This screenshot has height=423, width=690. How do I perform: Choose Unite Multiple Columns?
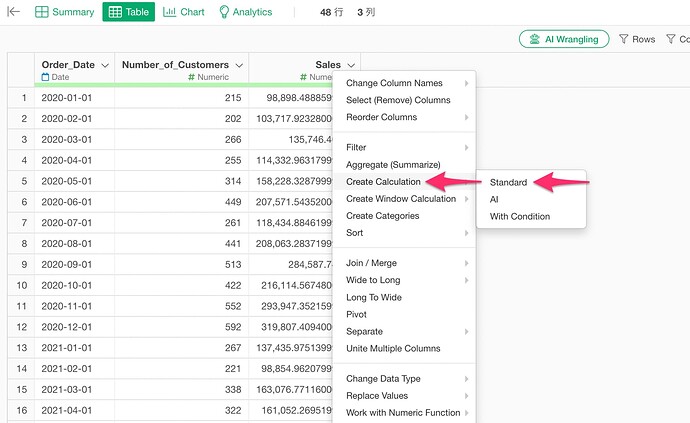(x=404, y=349)
